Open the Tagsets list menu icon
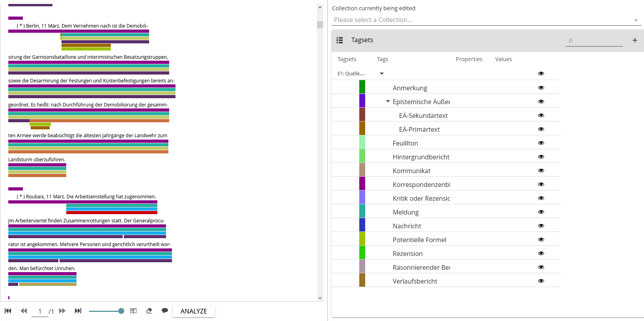This screenshot has width=644, height=321. [x=339, y=40]
